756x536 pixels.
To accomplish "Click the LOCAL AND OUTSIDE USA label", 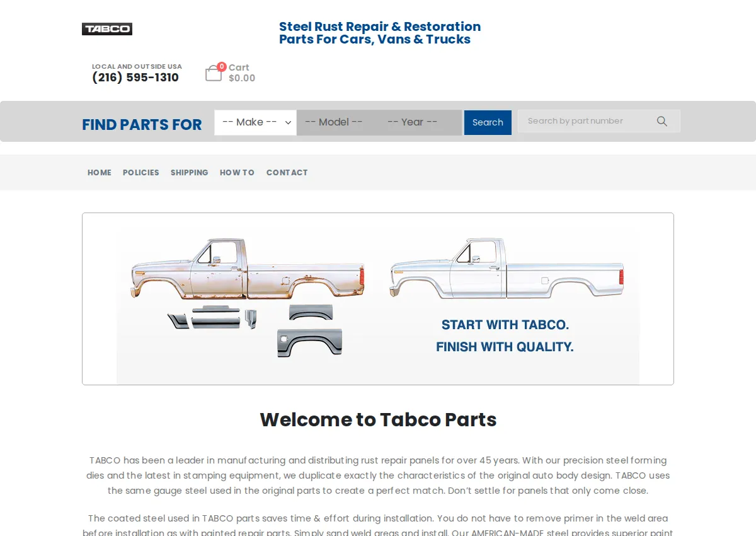I will [137, 66].
